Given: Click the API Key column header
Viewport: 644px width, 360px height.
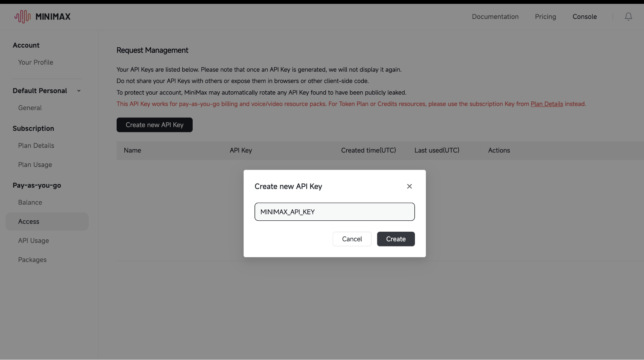Looking at the screenshot, I should (241, 150).
